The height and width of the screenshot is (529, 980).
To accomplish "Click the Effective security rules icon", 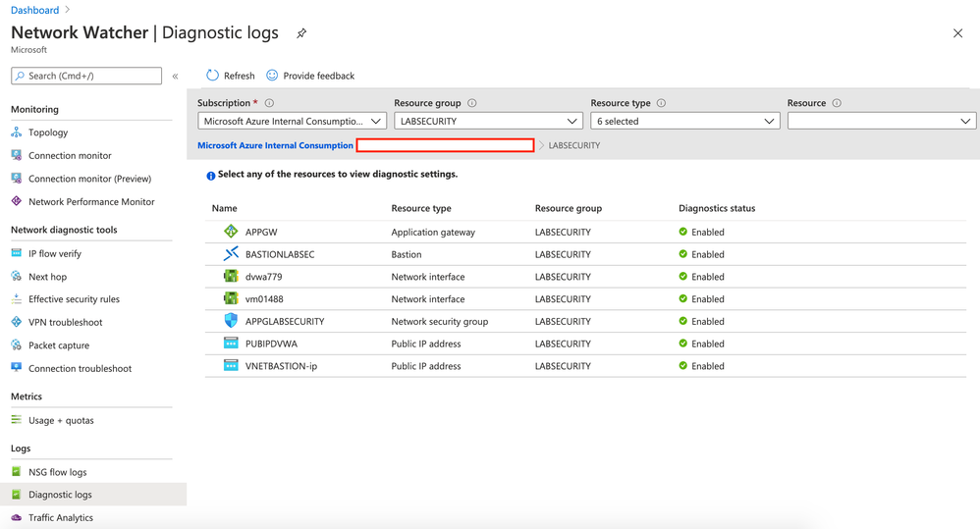I will [17, 299].
